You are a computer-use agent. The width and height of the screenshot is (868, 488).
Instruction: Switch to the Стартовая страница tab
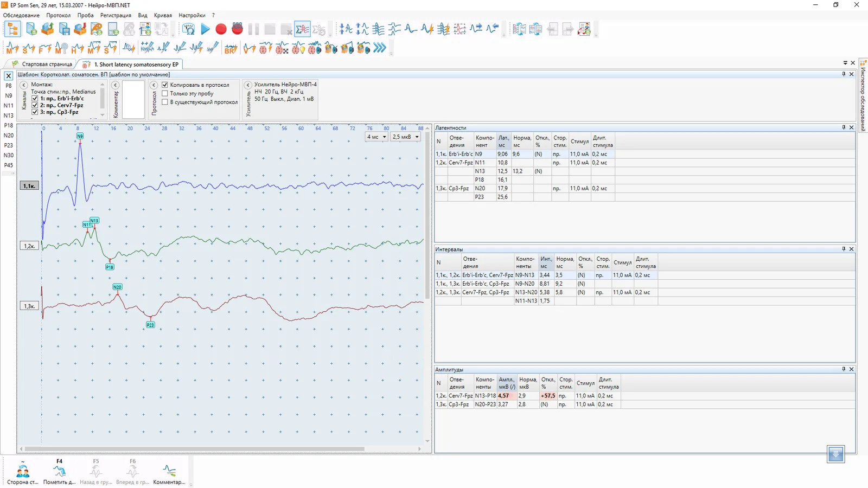pos(42,64)
